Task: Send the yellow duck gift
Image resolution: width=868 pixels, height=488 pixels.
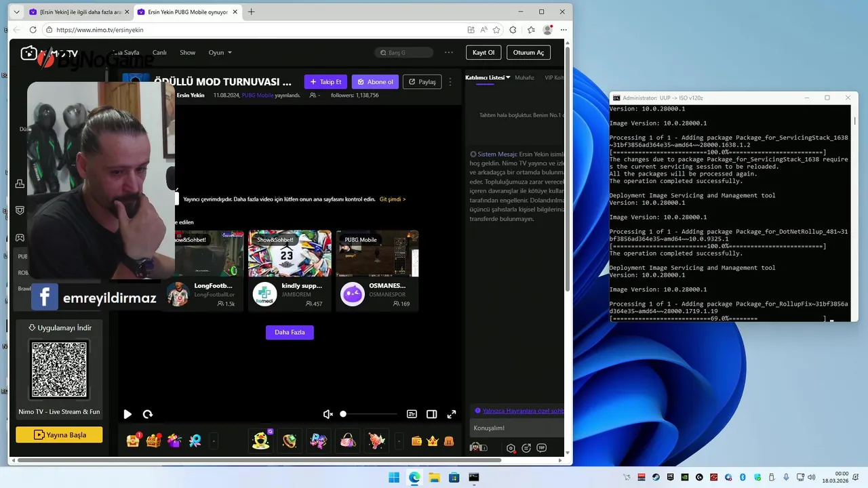Action: [260, 441]
